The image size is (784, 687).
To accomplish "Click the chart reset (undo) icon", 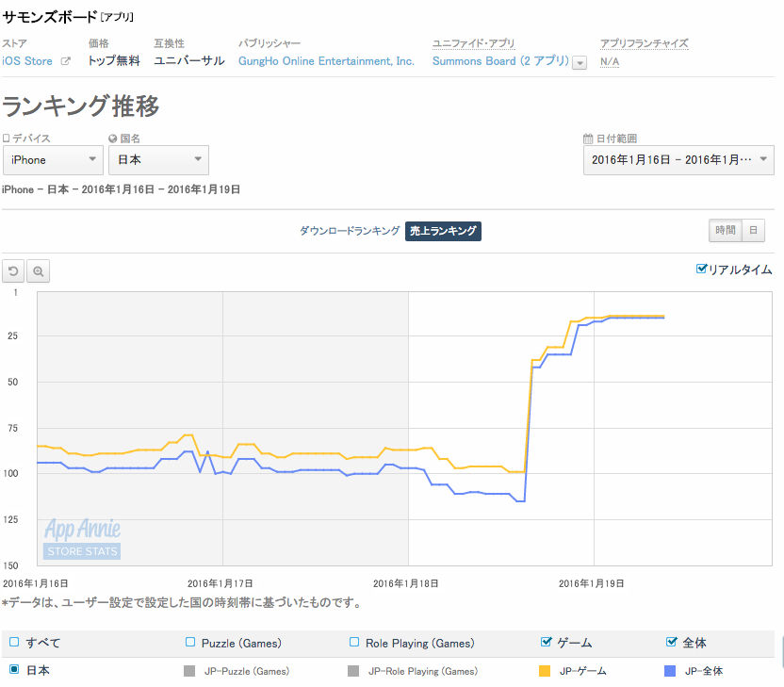I will pos(13,271).
